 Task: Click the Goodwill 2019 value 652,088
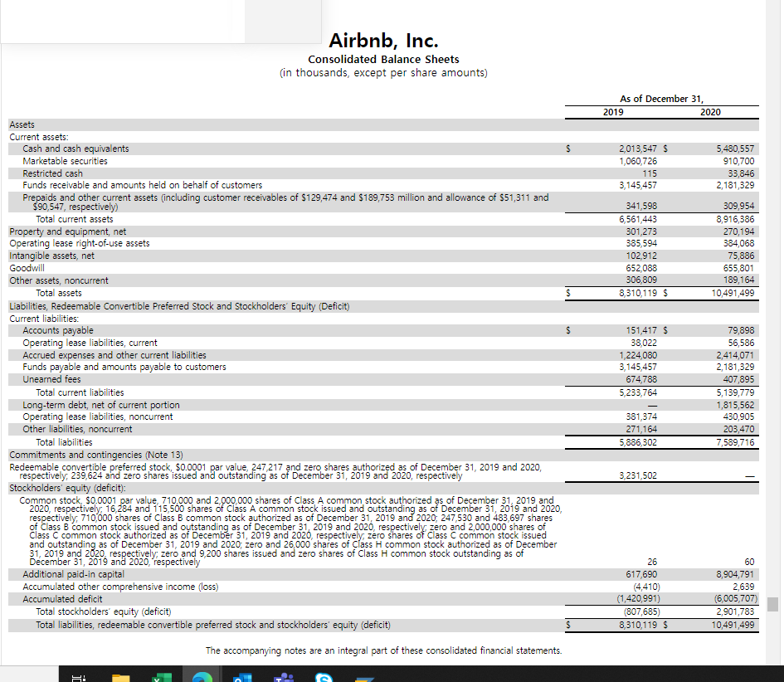pyautogui.click(x=641, y=268)
